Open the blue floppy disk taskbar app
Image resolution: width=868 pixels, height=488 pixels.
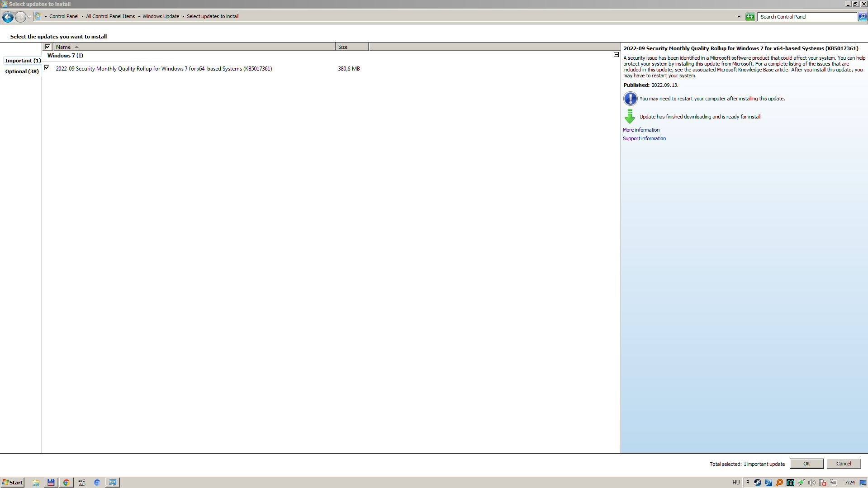(51, 483)
